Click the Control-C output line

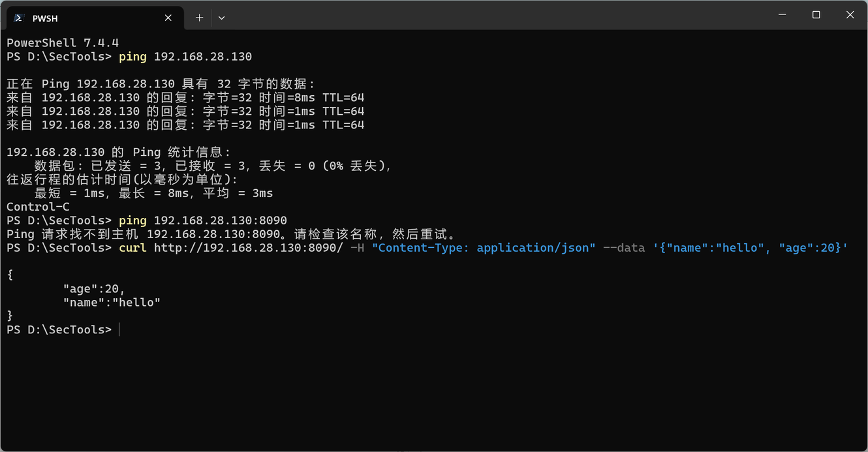[x=38, y=207]
